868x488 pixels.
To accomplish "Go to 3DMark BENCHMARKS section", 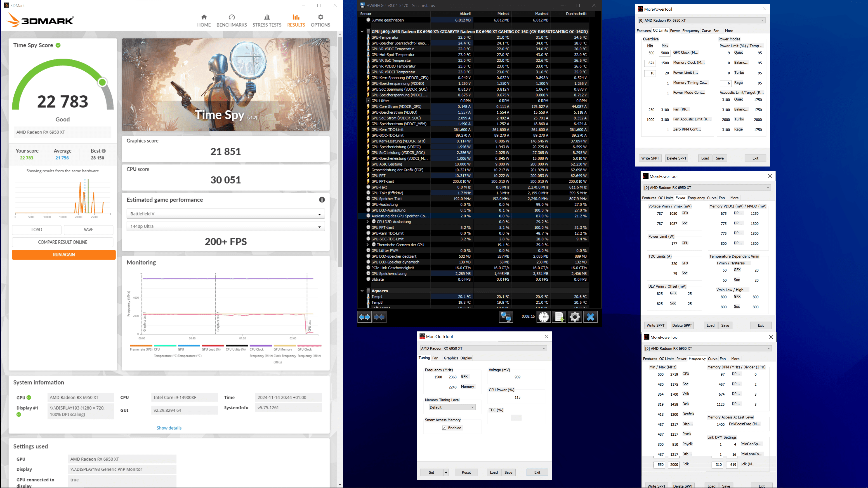I will point(231,21).
